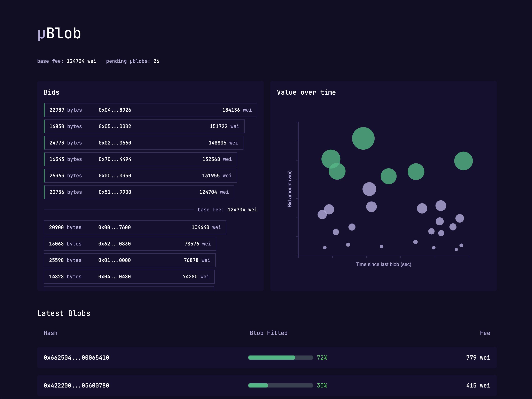The width and height of the screenshot is (532, 399).
Task: Open the bid from 0x04...8926
Action: tap(150, 110)
